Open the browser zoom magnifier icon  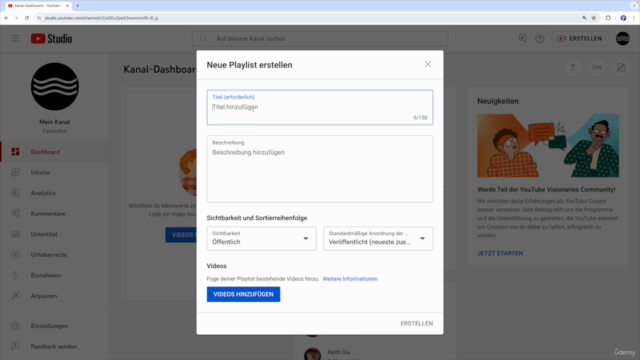coord(584,18)
